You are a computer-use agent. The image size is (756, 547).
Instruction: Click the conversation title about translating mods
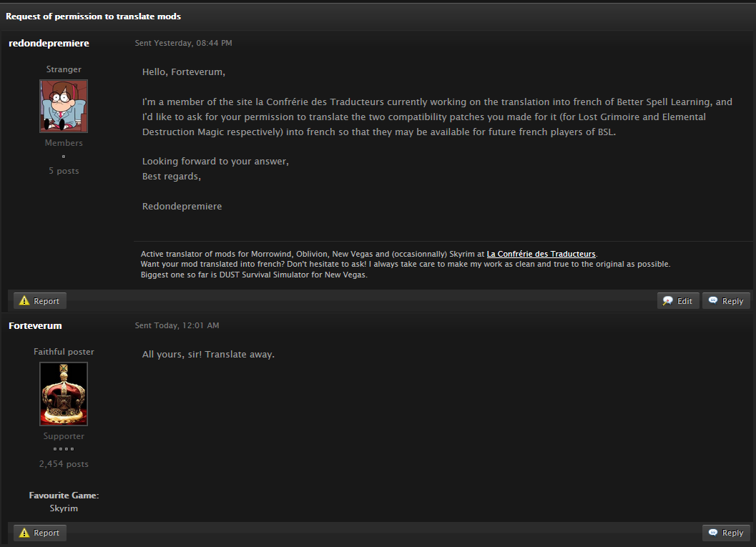click(x=93, y=16)
